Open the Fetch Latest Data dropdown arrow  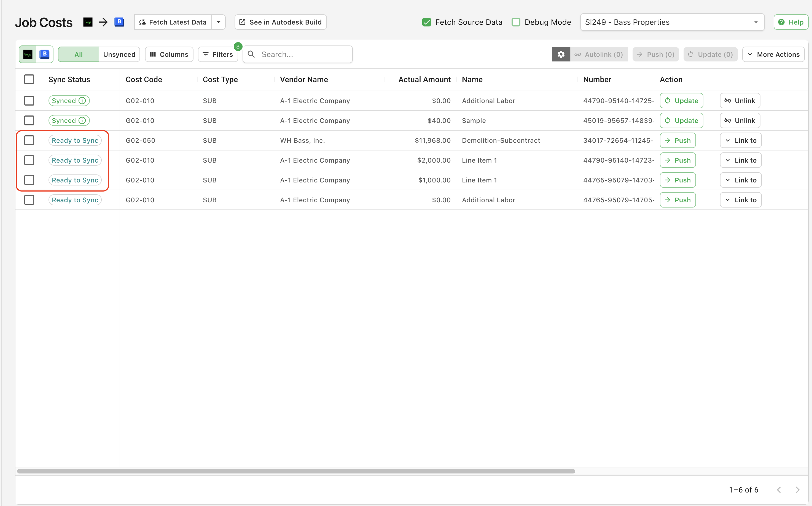tap(219, 22)
